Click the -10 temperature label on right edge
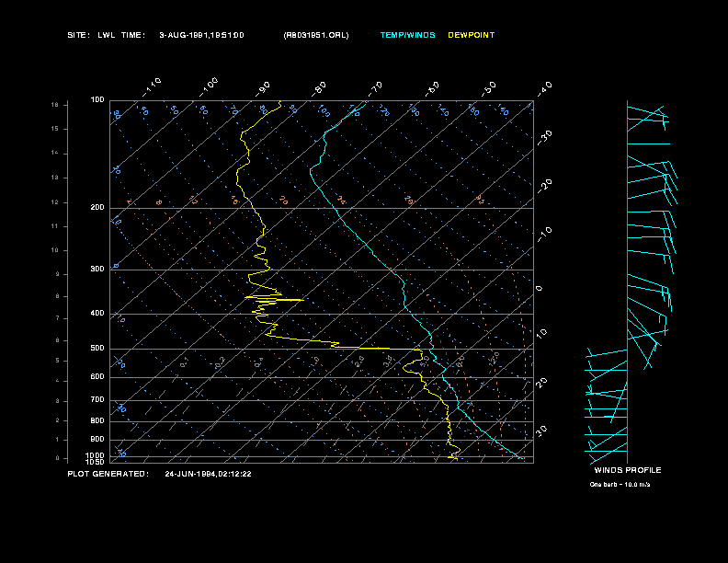This screenshot has height=563, width=728. (545, 234)
